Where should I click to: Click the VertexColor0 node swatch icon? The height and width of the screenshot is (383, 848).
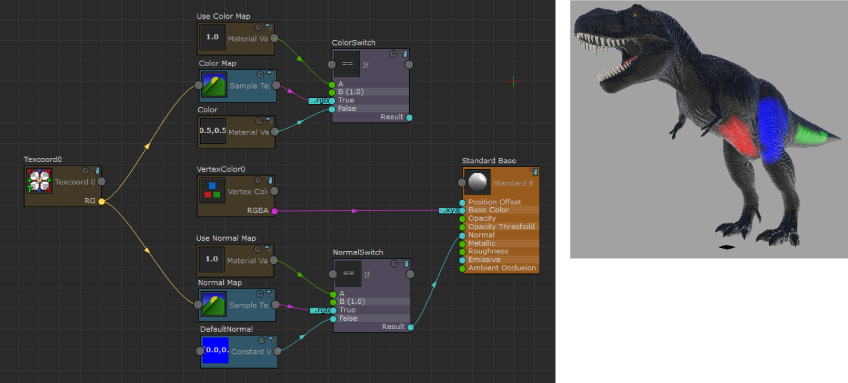coord(212,190)
